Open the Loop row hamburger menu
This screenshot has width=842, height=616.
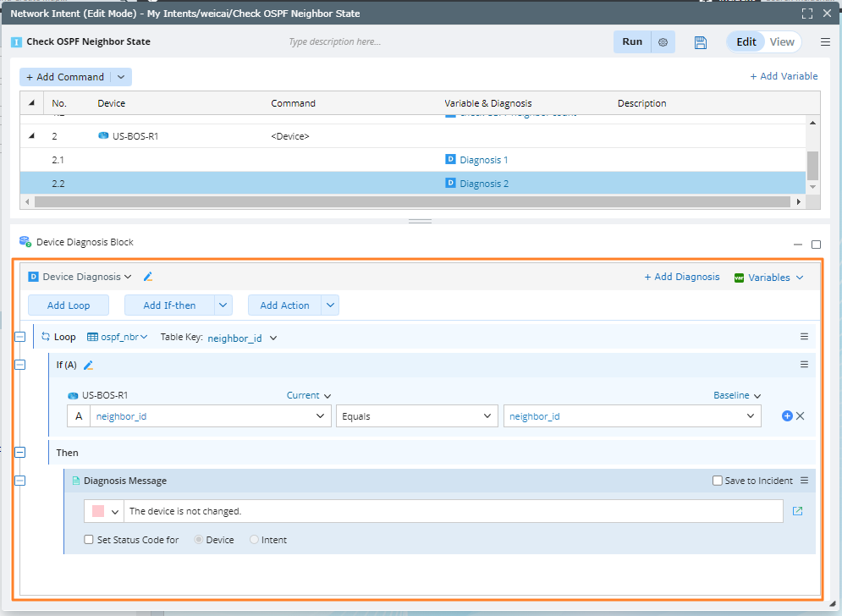pyautogui.click(x=804, y=337)
